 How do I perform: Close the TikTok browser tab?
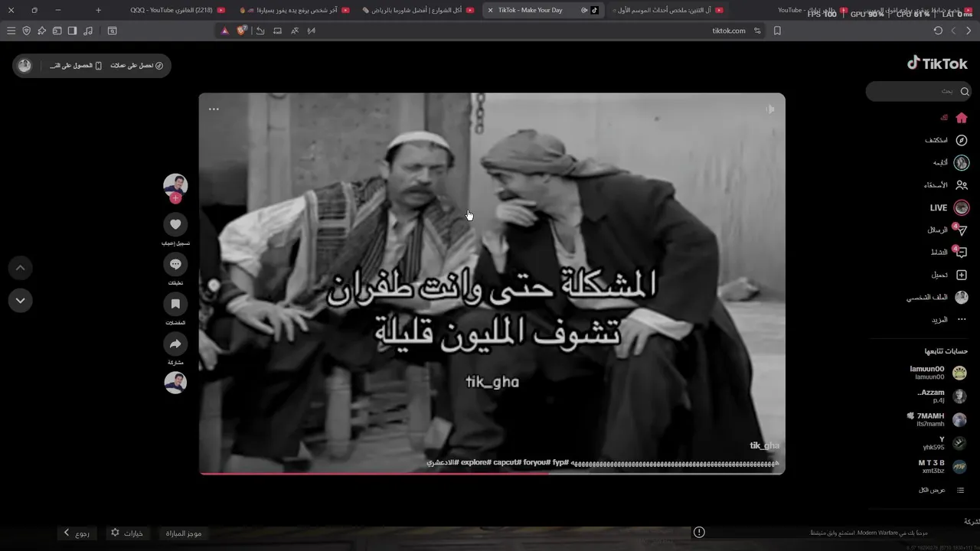[x=491, y=10]
